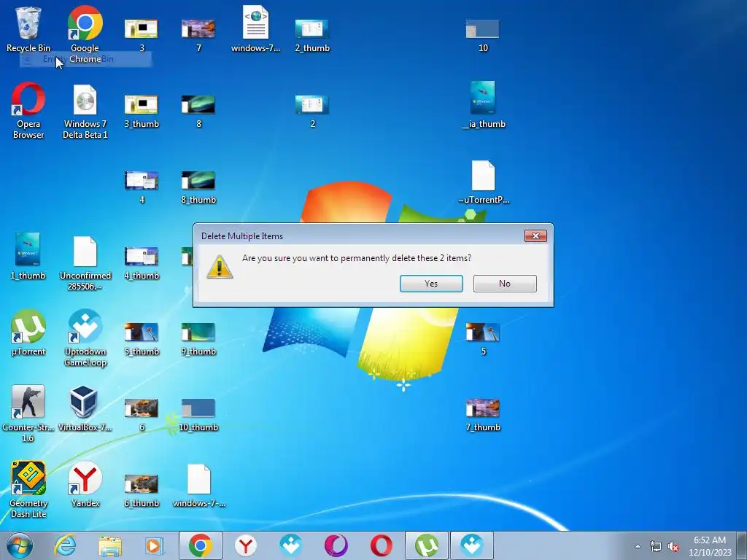
Task: Select the 8_thumb image file
Action: pyautogui.click(x=198, y=187)
